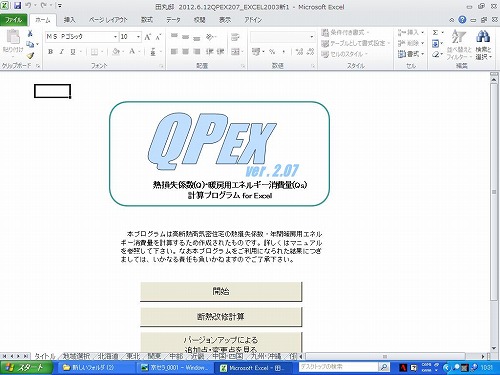The height and width of the screenshot is (375, 500).
Task: Click the Clear eraser icon
Action: click(435, 54)
